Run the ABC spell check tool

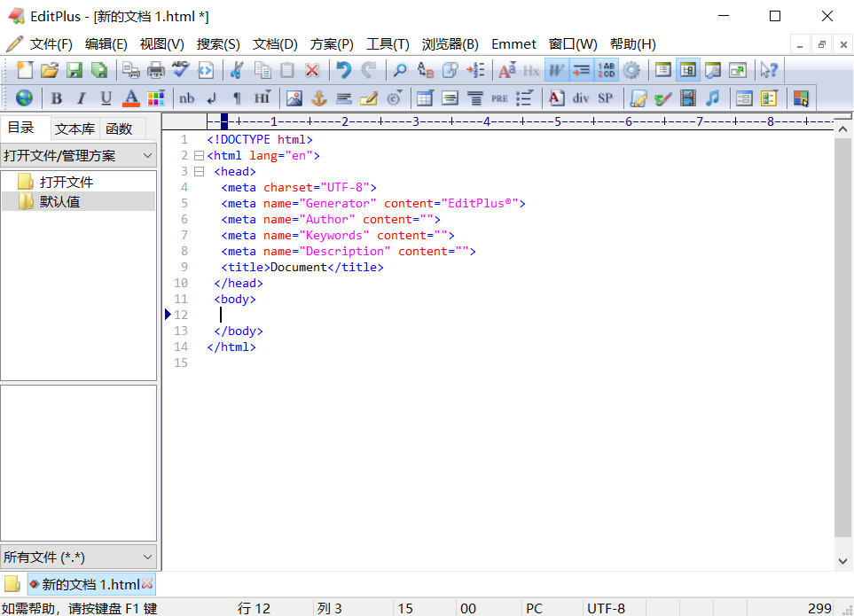pos(180,70)
